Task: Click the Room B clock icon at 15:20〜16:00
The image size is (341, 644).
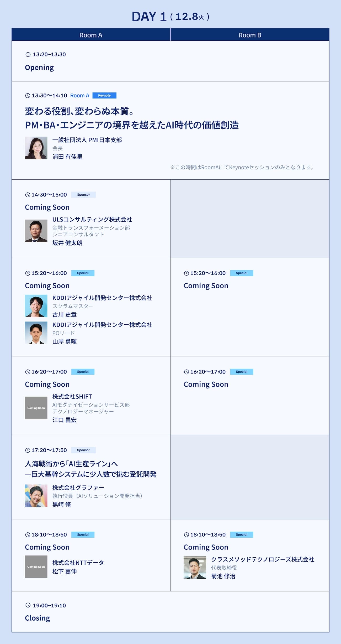Action: pos(187,273)
